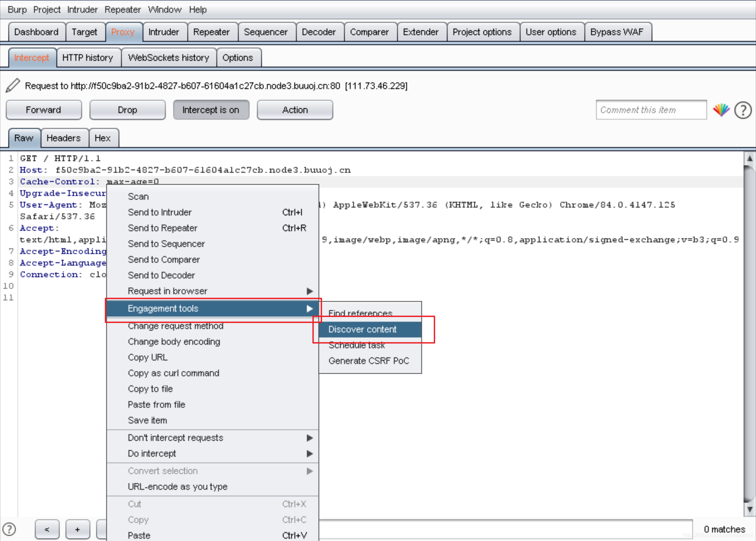Open the Bypass WAF tab
756x541 pixels.
(x=617, y=32)
